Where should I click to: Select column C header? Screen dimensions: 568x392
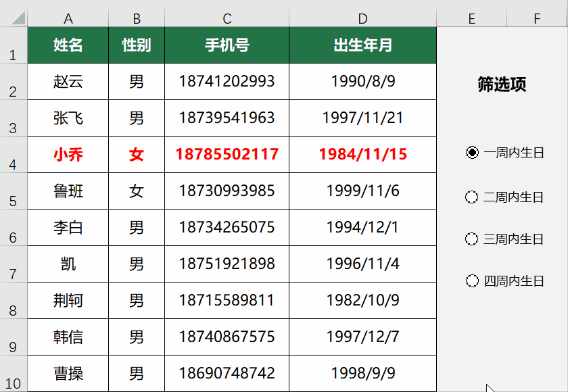pyautogui.click(x=227, y=18)
